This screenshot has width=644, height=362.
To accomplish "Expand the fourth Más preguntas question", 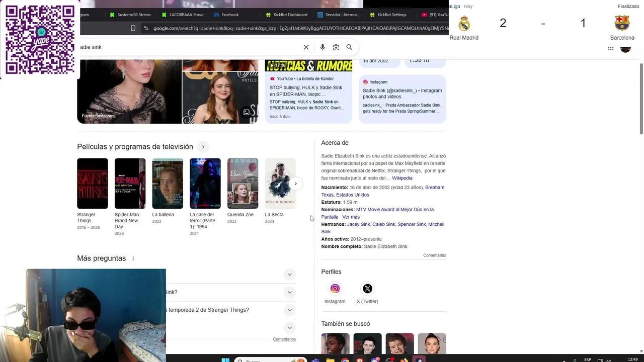I will [289, 328].
